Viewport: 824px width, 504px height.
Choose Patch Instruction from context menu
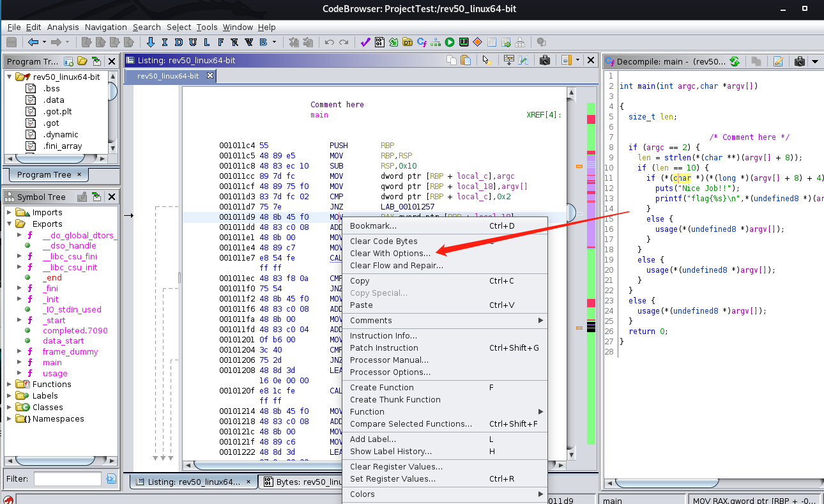click(384, 347)
